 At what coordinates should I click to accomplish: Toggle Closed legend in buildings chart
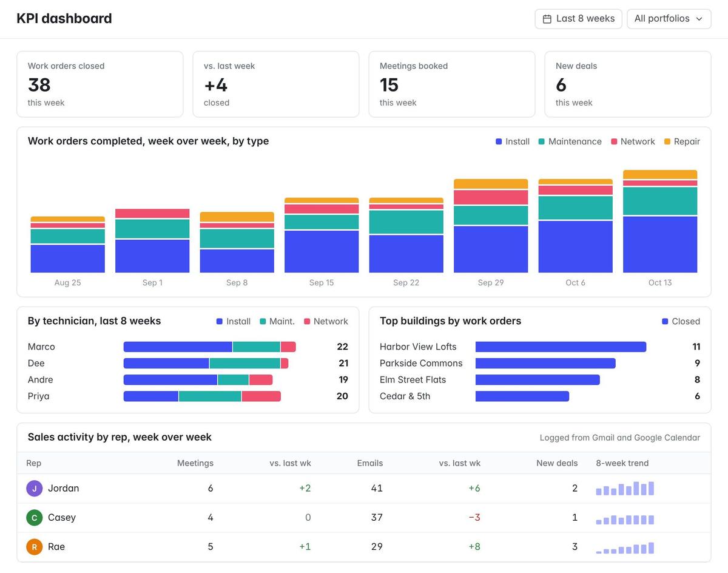(x=681, y=322)
